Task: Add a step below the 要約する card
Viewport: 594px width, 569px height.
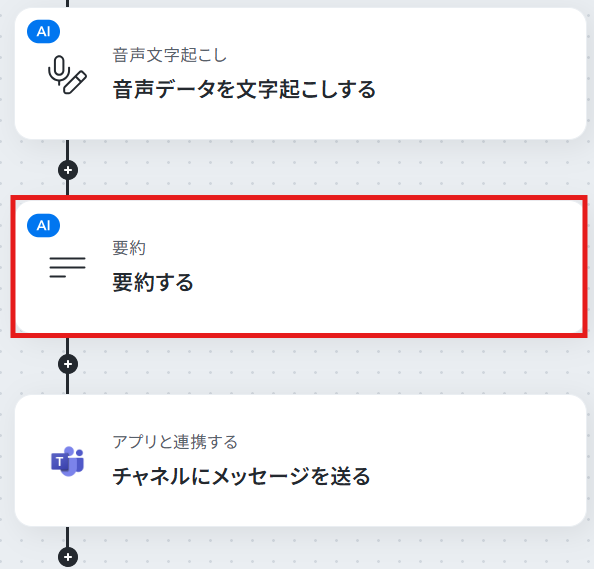Action: coord(68,364)
